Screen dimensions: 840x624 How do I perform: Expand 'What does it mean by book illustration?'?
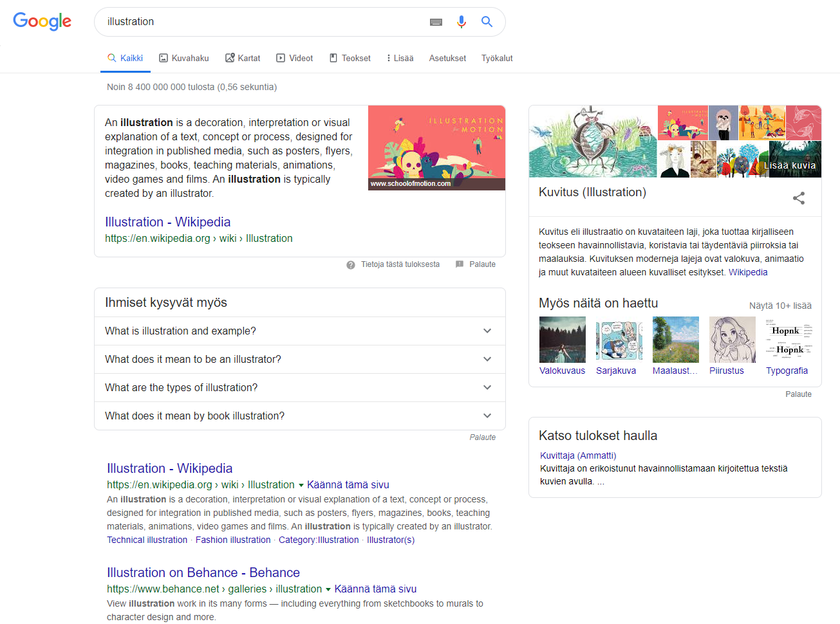coord(300,416)
